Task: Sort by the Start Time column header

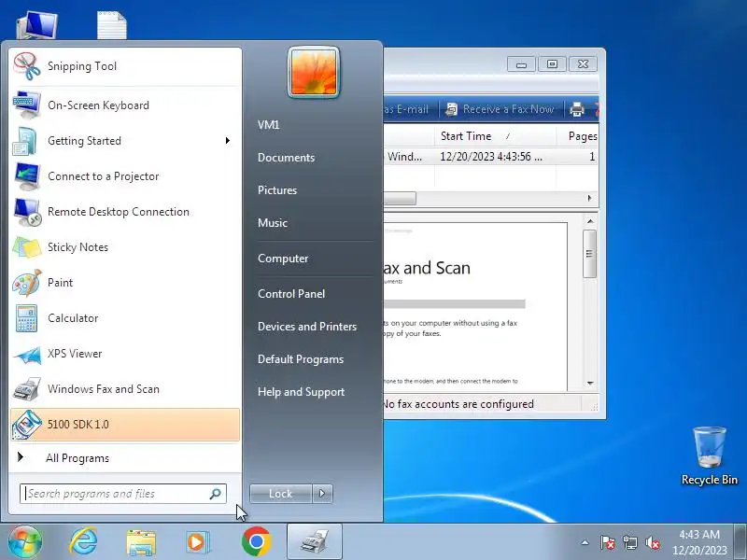Action: pyautogui.click(x=495, y=136)
